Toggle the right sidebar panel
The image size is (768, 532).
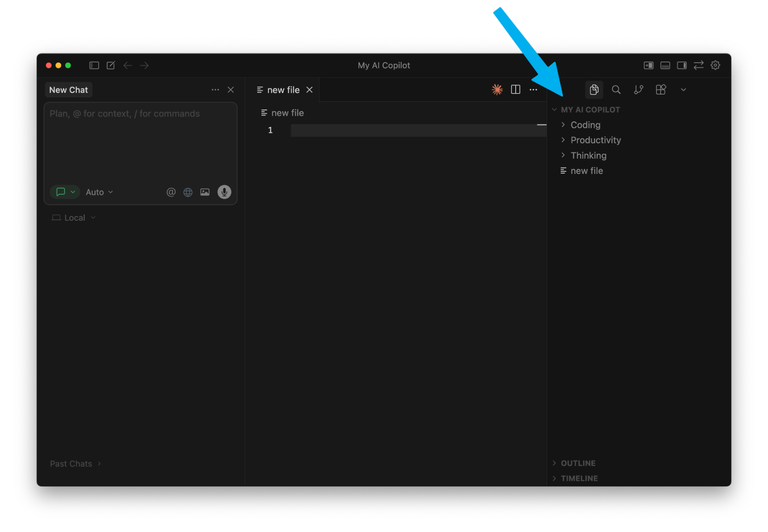point(682,65)
